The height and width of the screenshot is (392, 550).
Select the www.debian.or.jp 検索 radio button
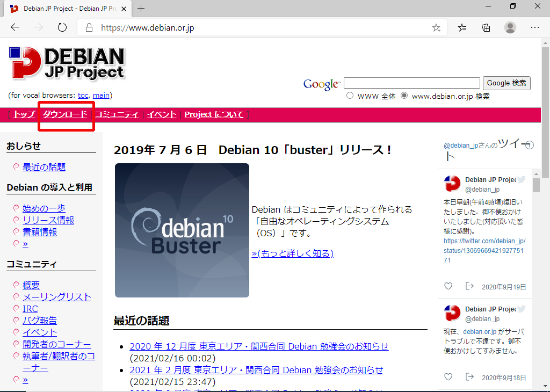pyautogui.click(x=404, y=96)
